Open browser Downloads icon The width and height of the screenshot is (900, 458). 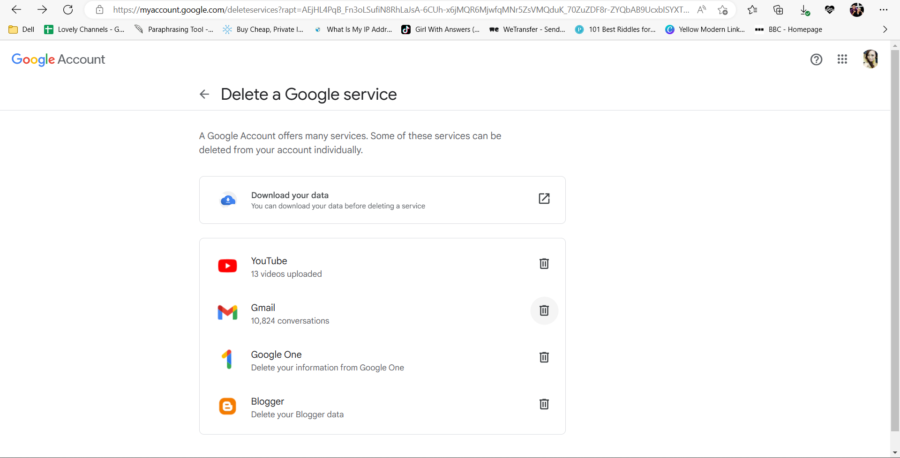[804, 10]
